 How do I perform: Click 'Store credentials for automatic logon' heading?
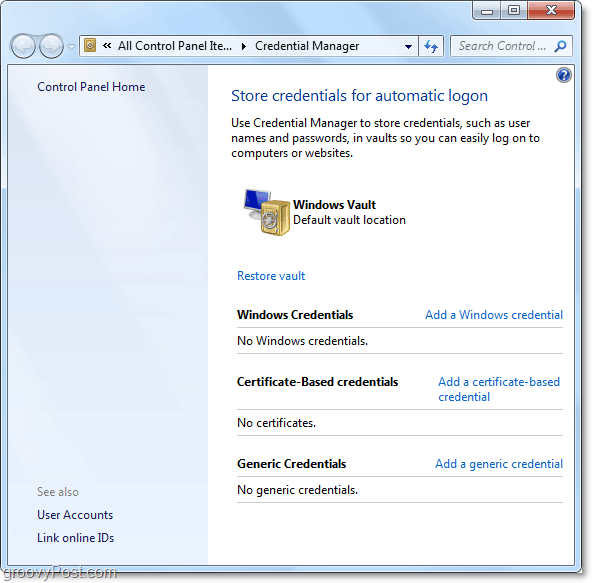359,96
